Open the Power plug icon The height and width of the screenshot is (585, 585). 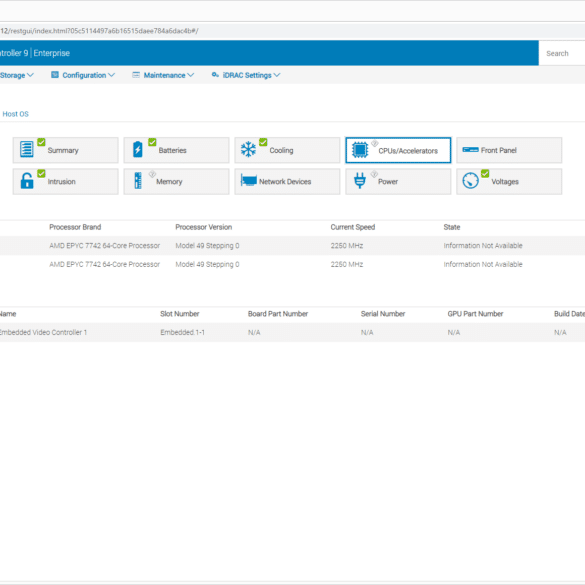pos(360,181)
